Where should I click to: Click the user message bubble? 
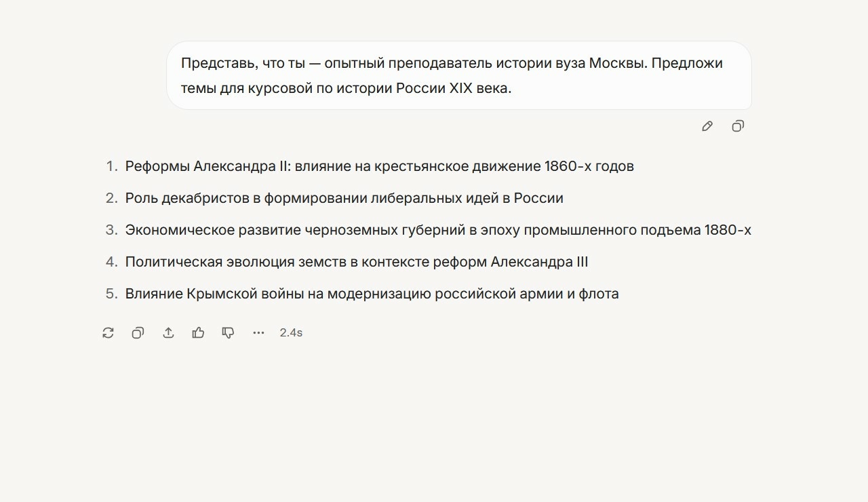pyautogui.click(x=458, y=75)
